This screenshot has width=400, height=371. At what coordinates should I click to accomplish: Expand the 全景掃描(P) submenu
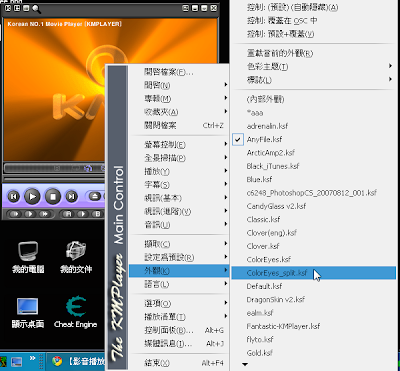[179, 158]
